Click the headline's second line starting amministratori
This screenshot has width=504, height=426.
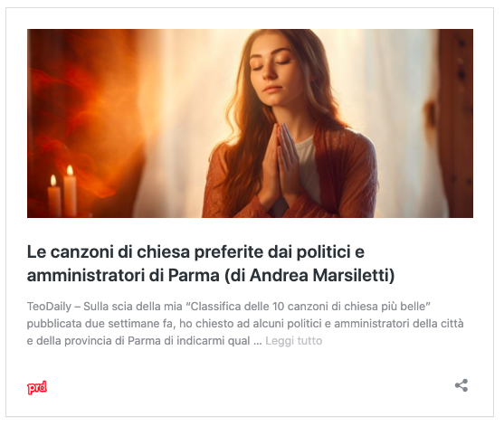point(211,275)
